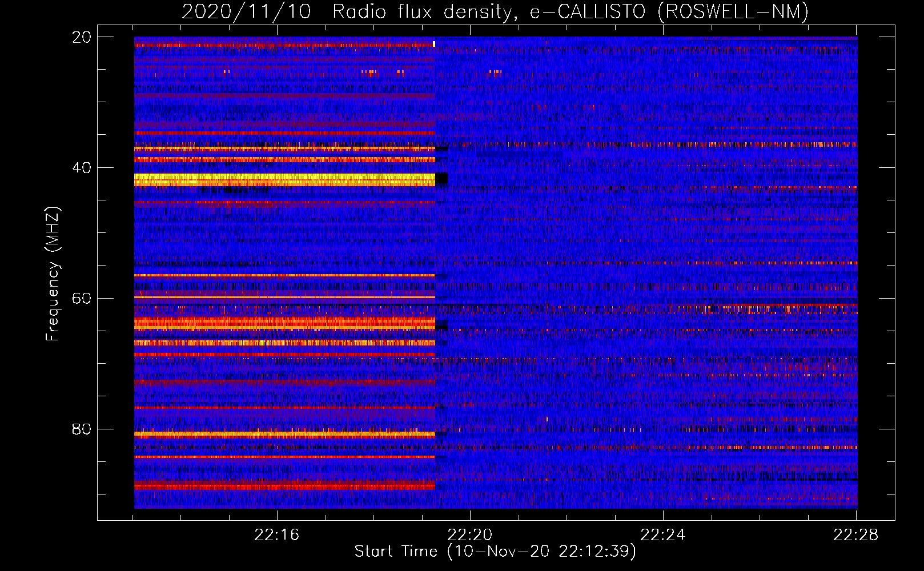Click the 60 frequency tick label
This screenshot has width=924, height=571.
click(82, 299)
